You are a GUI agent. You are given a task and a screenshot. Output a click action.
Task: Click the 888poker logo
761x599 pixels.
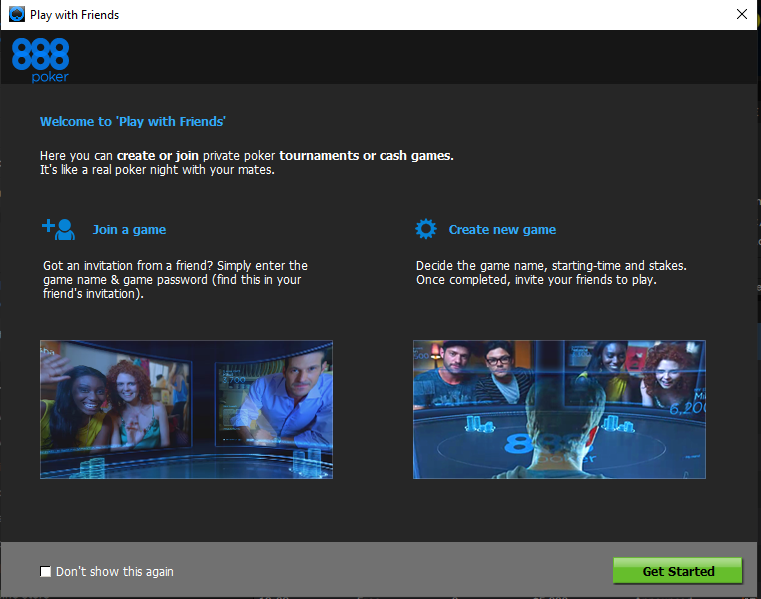coord(40,60)
